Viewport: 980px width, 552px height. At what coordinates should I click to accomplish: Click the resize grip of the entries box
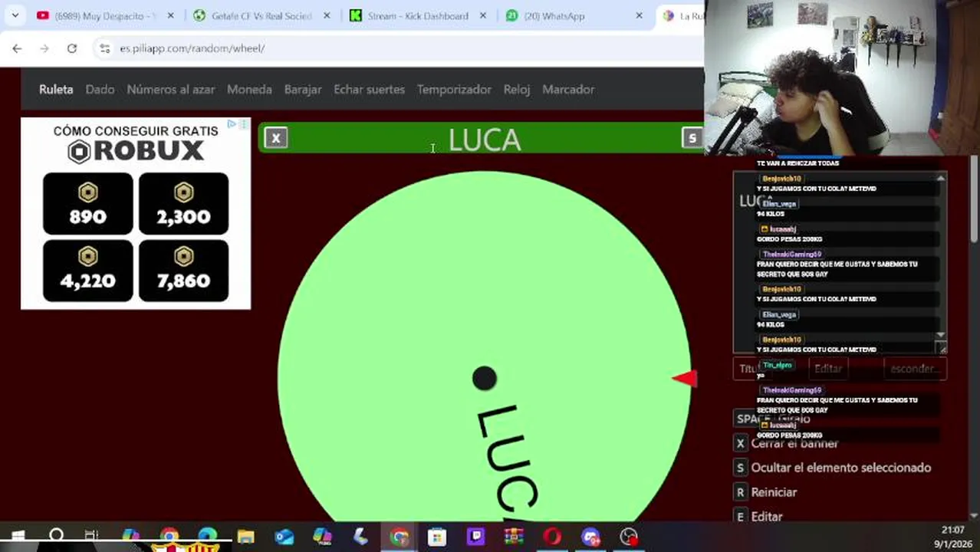click(x=942, y=349)
